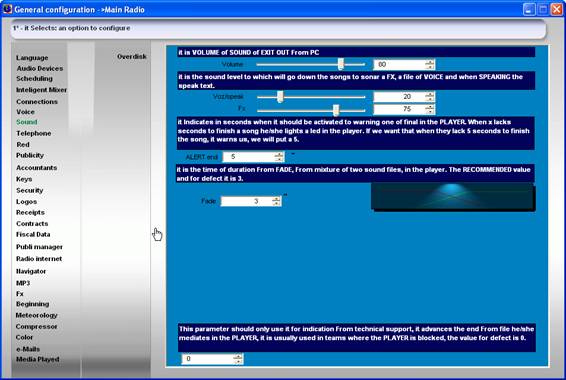Go to Radio internet settings

click(x=39, y=259)
